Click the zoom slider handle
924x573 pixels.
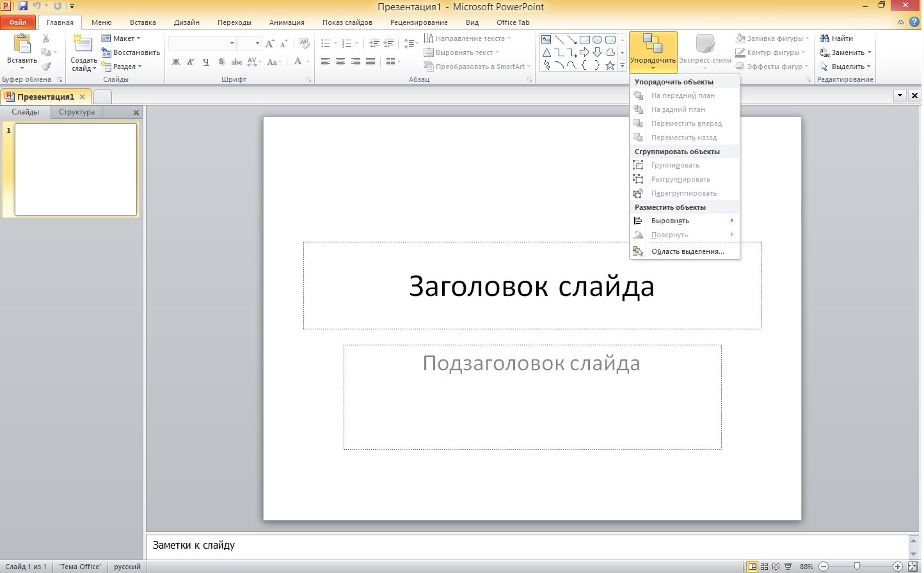click(x=857, y=567)
